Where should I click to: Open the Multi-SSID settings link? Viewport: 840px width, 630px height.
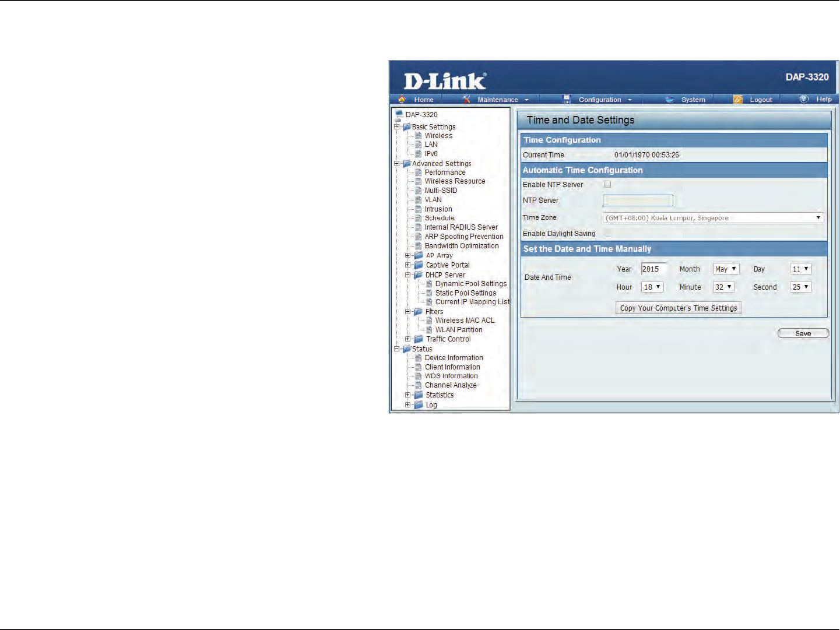[441, 191]
